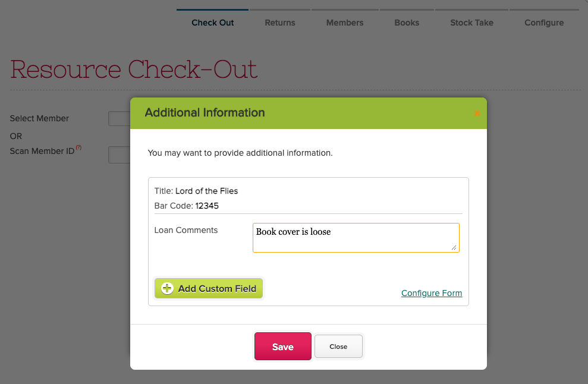
Task: Open the Books tab
Action: 407,23
